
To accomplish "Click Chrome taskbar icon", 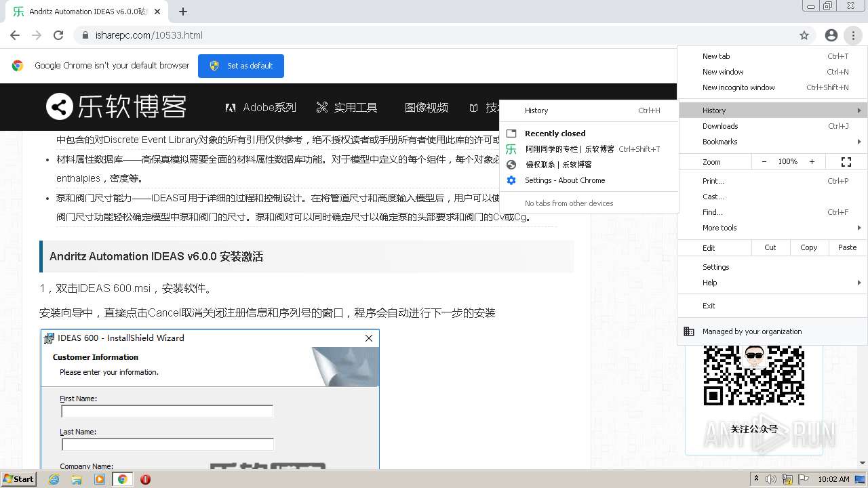I will 122,479.
